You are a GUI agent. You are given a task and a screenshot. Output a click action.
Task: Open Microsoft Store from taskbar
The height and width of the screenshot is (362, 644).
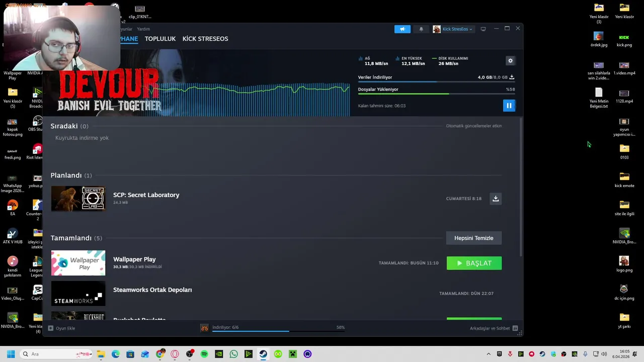[x=130, y=354]
